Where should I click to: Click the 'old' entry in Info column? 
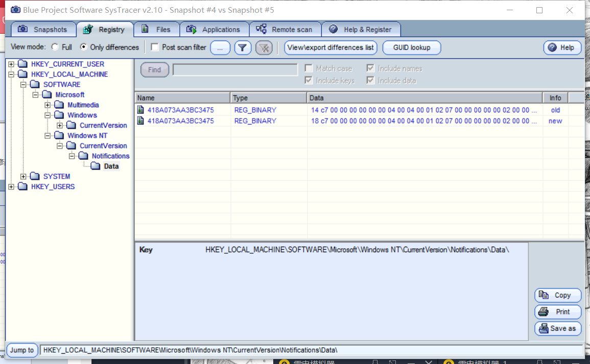(x=555, y=110)
